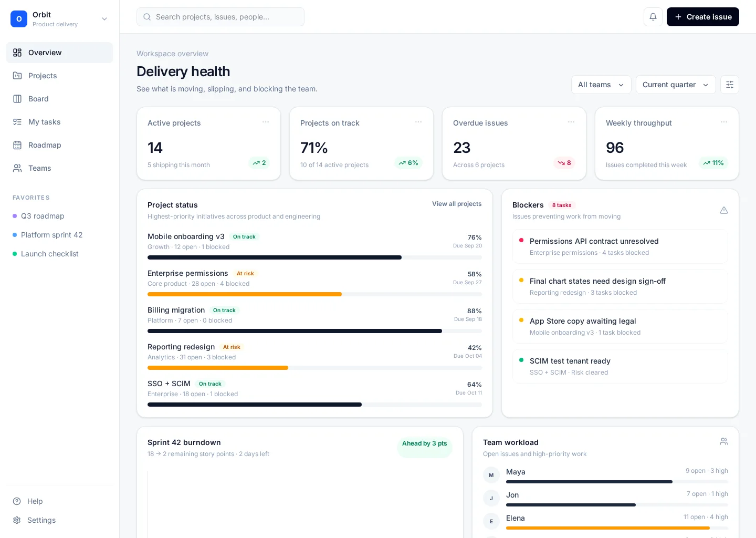Image resolution: width=756 pixels, height=538 pixels.
Task: Click Maya's avatar in Team workload
Action: (491, 475)
